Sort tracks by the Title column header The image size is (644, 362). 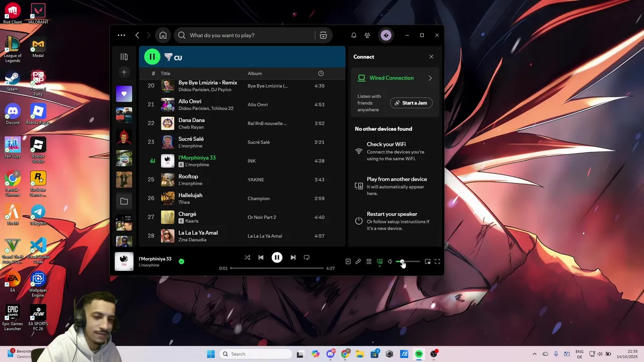coord(166,73)
